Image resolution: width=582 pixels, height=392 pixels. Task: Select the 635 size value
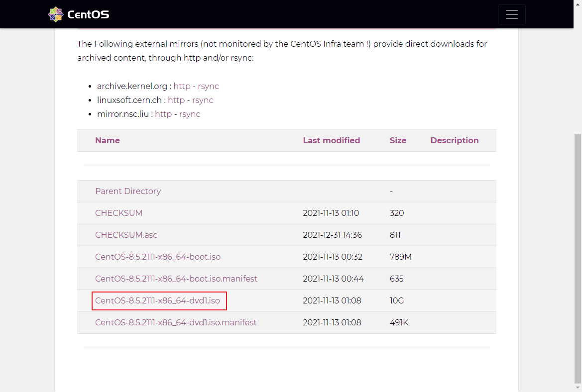(x=396, y=279)
